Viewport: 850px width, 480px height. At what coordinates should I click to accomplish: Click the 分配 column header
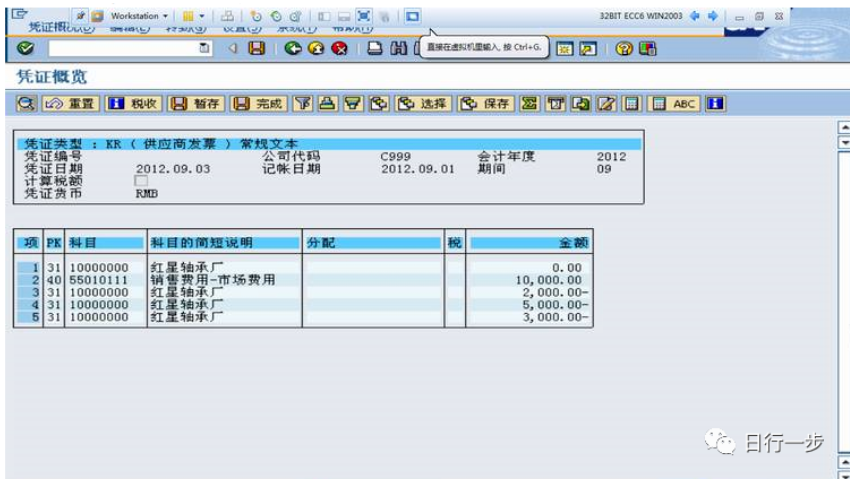[373, 242]
